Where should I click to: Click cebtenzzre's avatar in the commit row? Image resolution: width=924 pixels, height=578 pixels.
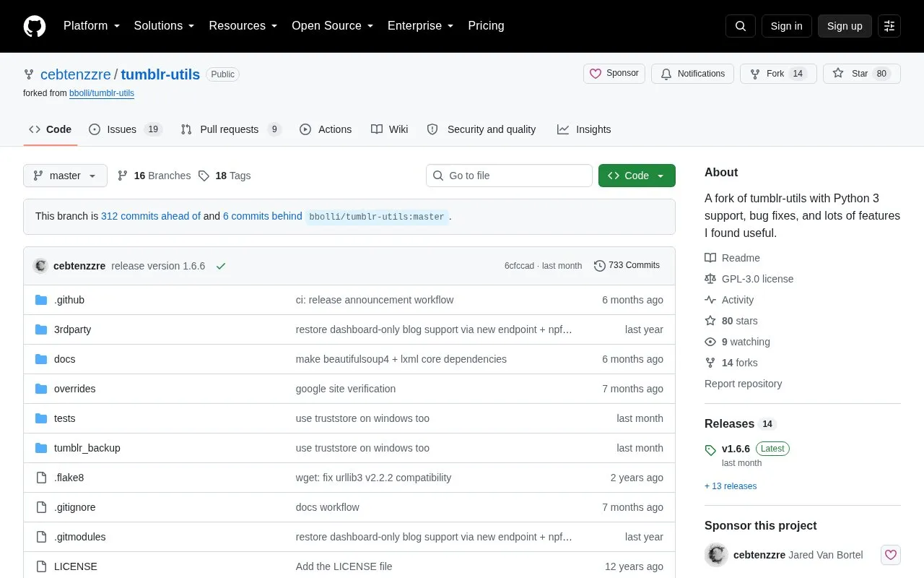click(40, 266)
